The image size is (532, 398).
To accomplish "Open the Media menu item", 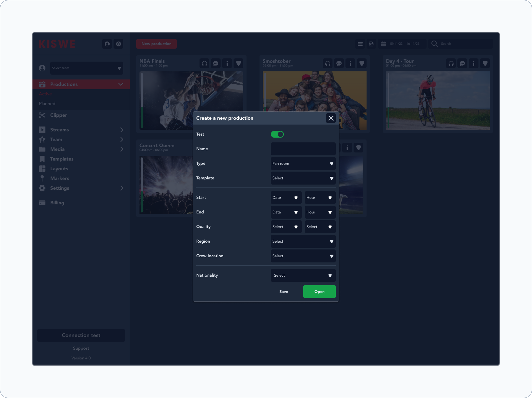I will point(81,149).
